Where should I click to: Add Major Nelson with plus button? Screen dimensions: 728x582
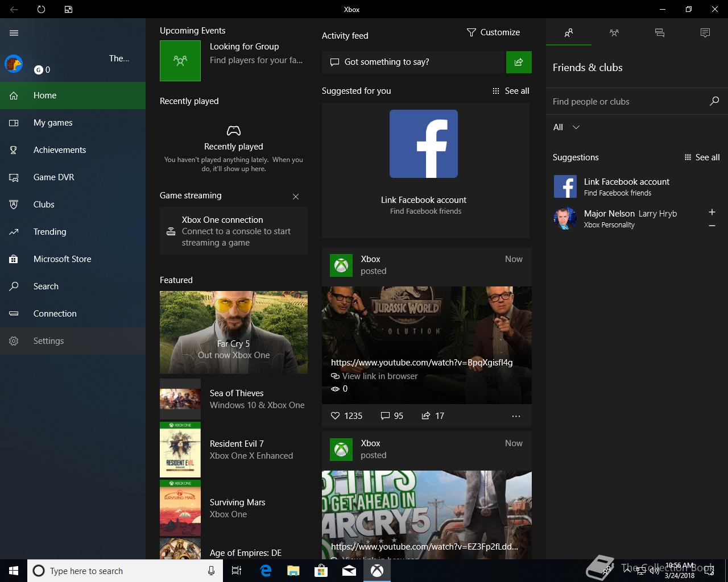point(712,212)
